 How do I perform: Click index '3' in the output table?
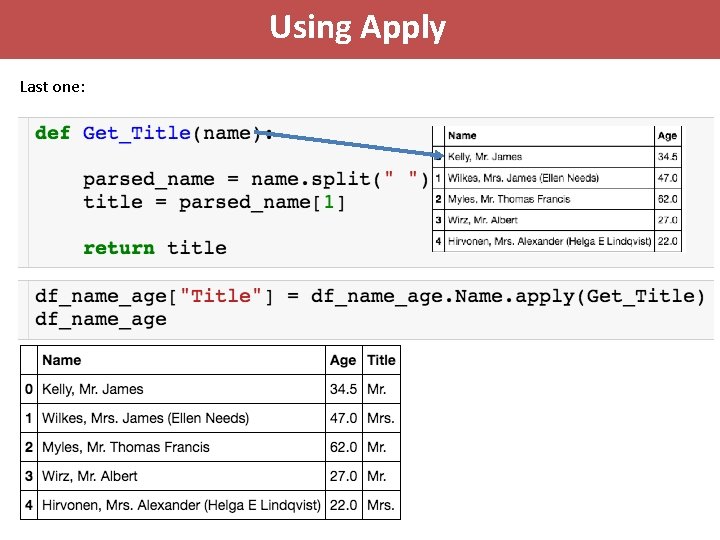[x=29, y=476]
